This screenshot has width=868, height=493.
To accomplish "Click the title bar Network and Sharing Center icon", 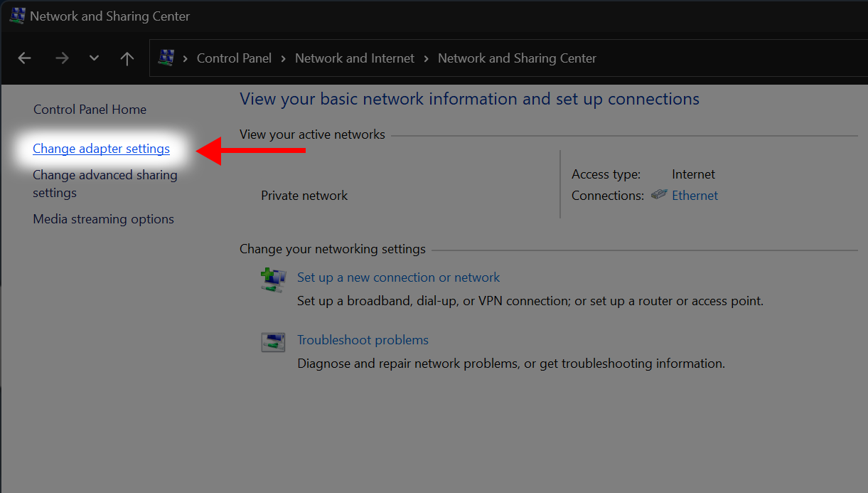I will (17, 15).
